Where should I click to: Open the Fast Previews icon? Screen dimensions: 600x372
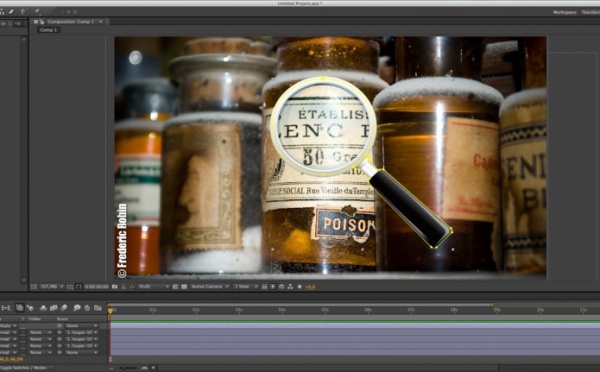[273, 287]
